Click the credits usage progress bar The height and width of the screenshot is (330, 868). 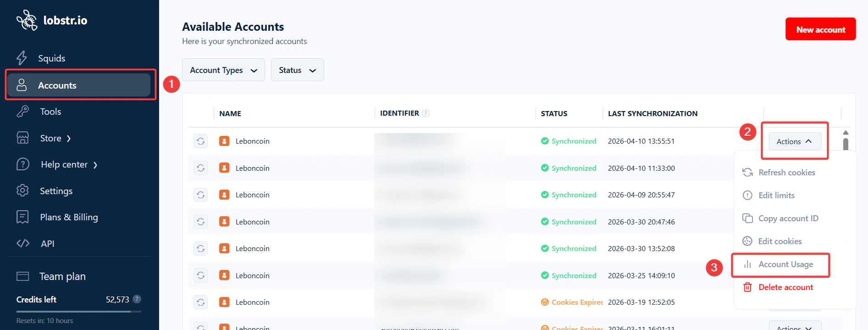tap(79, 312)
